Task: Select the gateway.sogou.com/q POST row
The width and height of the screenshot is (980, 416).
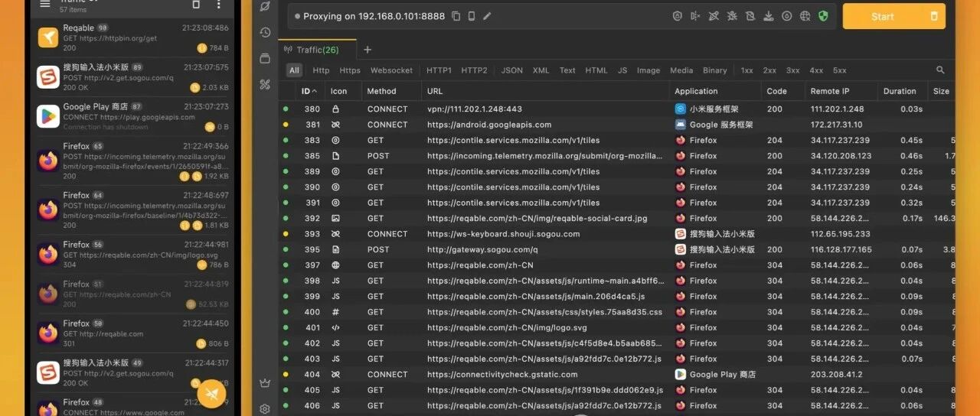Action: 616,249
